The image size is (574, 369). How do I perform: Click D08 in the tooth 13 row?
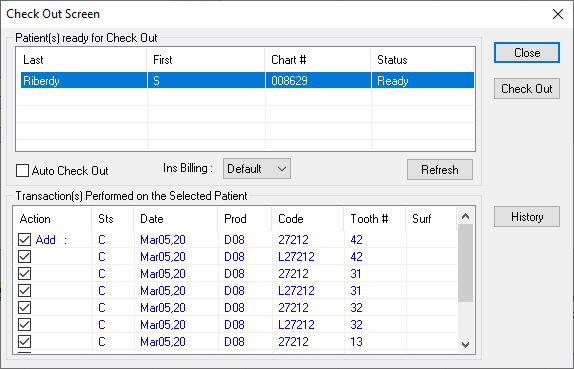click(234, 342)
